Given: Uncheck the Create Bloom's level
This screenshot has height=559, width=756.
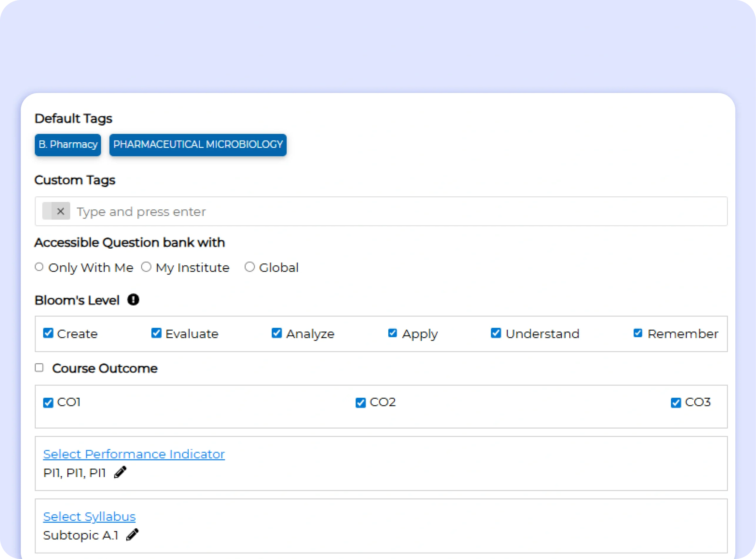Looking at the screenshot, I should point(48,333).
